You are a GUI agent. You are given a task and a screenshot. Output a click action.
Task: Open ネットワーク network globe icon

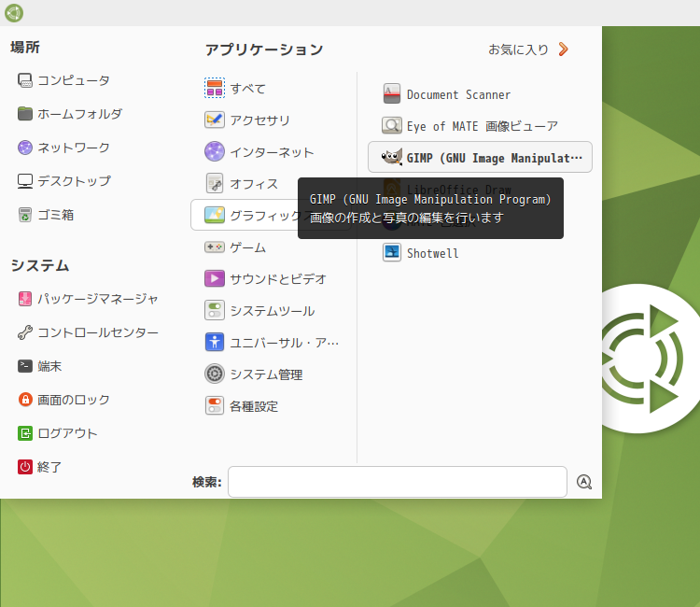pos(25,148)
